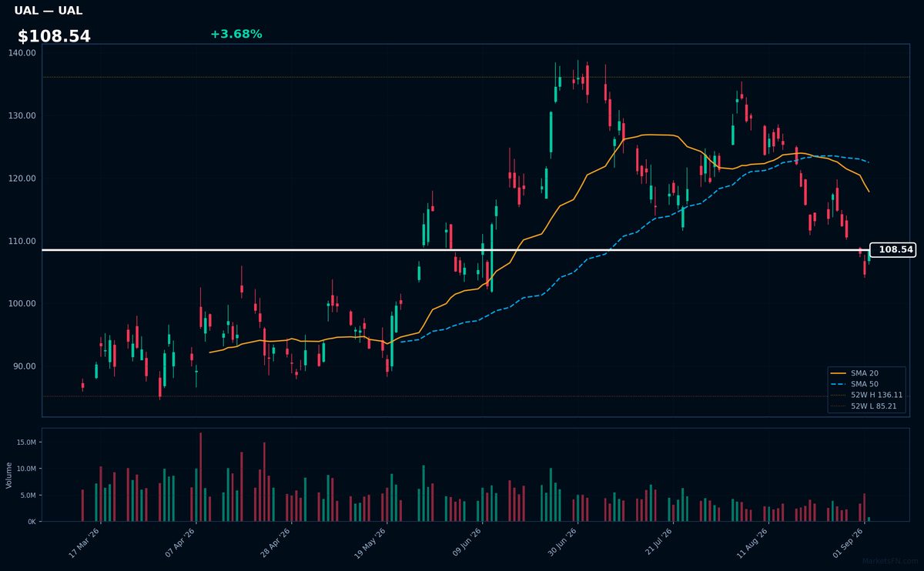
Task: Click the tallest volume bar near 07 Apr
Action: coord(201,477)
